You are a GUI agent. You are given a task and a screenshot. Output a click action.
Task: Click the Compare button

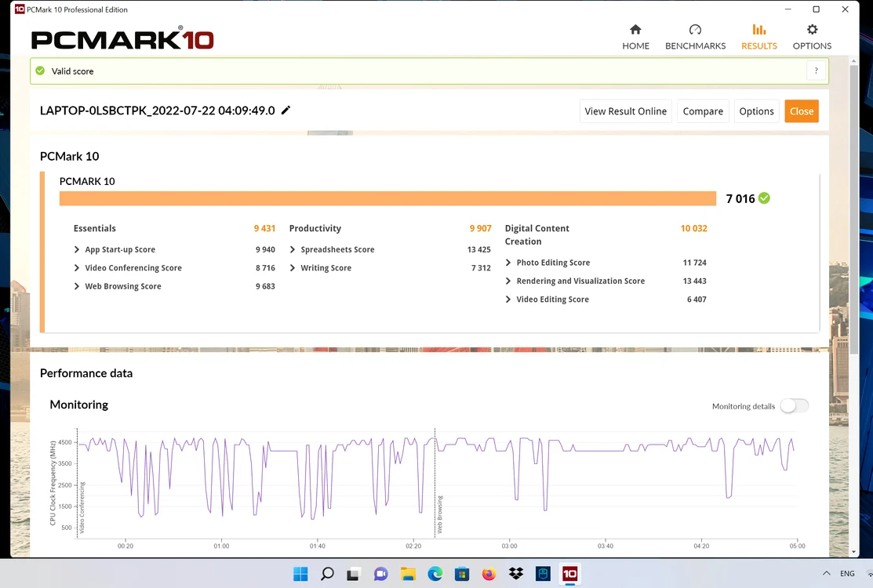[703, 111]
